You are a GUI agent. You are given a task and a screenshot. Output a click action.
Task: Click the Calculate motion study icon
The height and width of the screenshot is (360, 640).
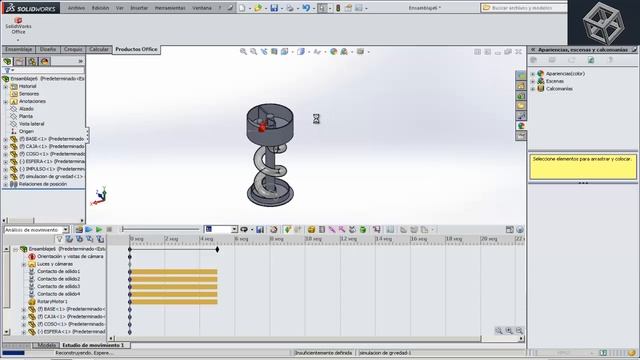pos(79,230)
